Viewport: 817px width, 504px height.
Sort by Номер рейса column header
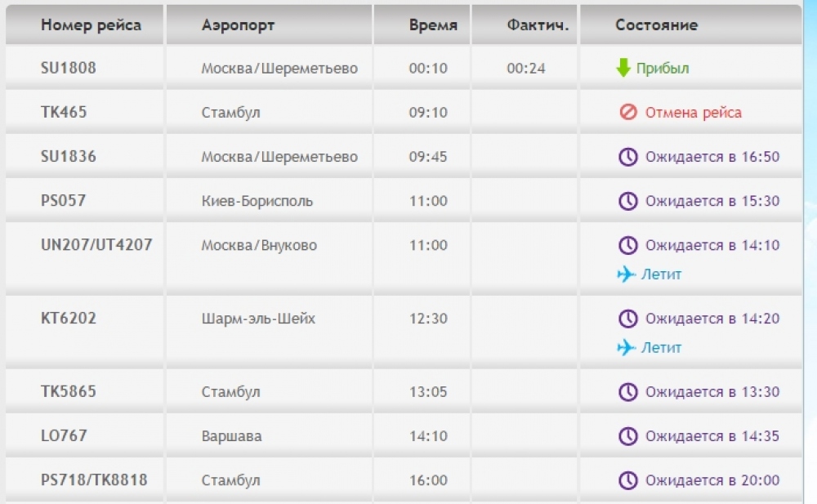91,25
